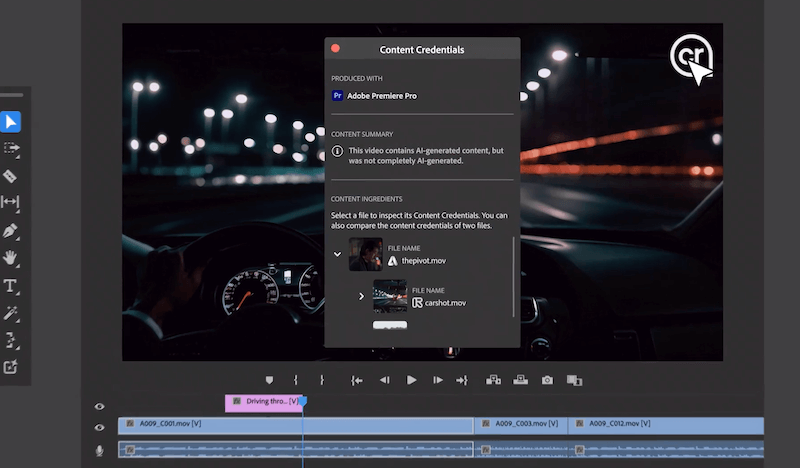Go to In point

pos(357,380)
